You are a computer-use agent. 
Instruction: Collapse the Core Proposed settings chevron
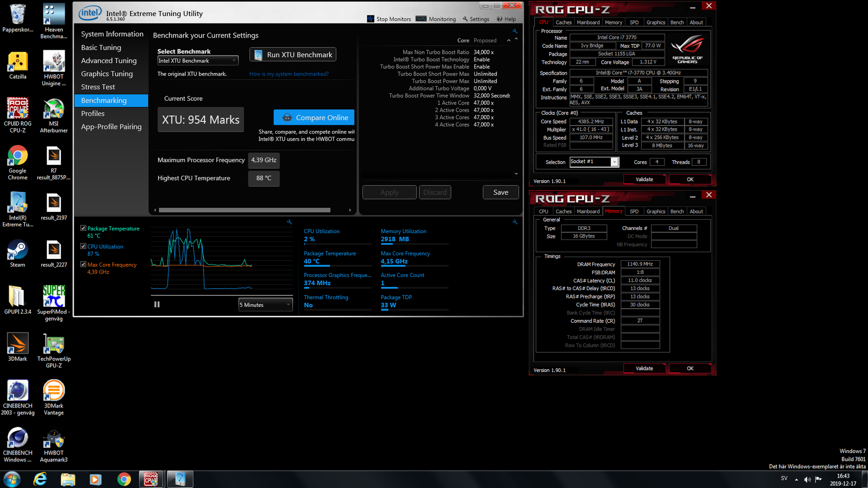[x=509, y=40]
